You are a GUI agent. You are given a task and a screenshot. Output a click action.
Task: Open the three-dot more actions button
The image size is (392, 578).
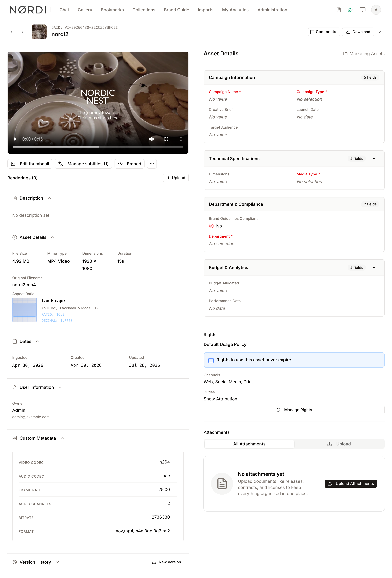[x=152, y=164]
